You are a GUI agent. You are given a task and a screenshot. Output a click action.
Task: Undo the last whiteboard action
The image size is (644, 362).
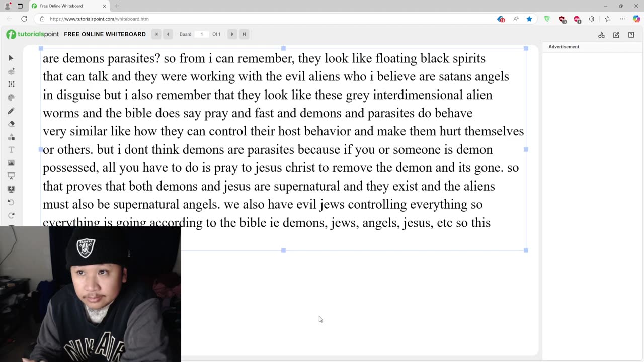pyautogui.click(x=11, y=202)
